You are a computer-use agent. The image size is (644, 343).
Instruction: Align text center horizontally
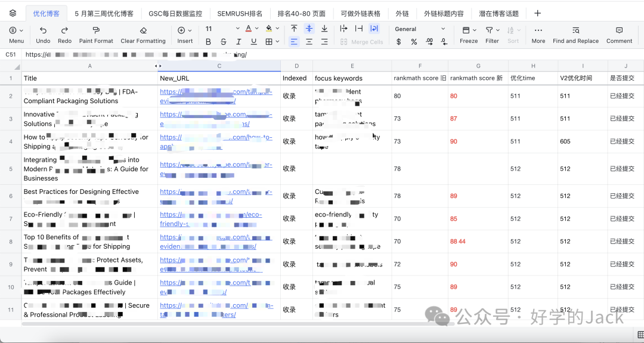[x=309, y=42]
